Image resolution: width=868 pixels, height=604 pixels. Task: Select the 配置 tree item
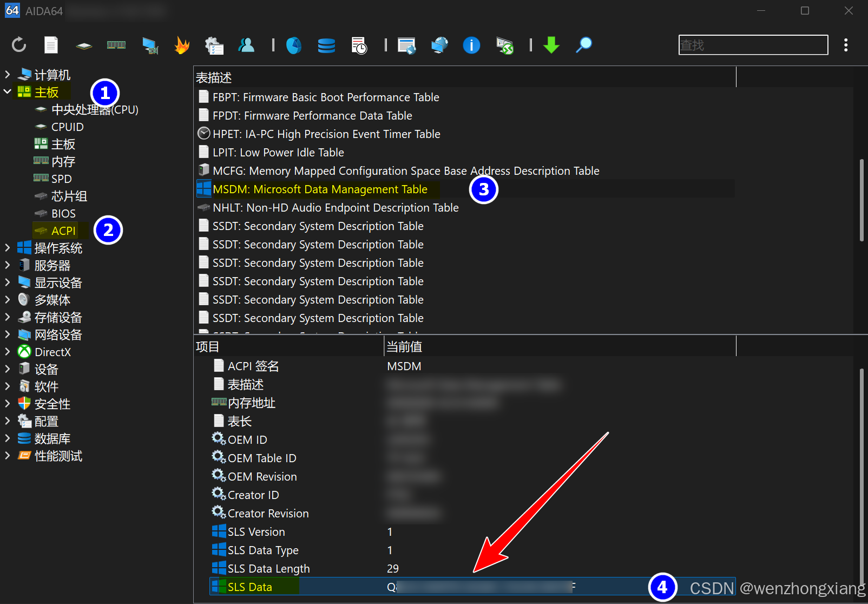point(47,421)
